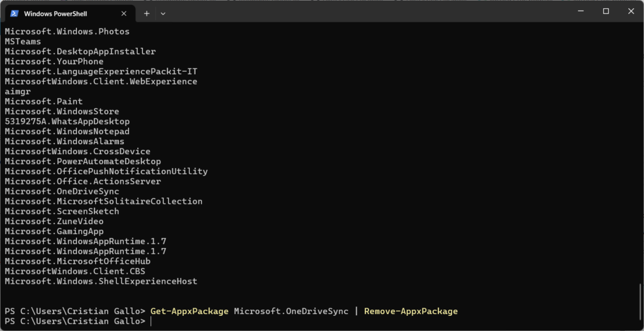Click the empty prompt on the last line

click(151, 322)
